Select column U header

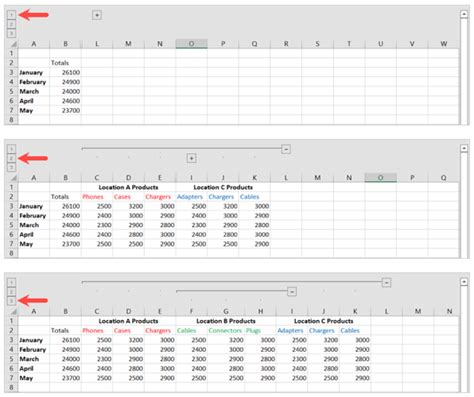tap(381, 44)
